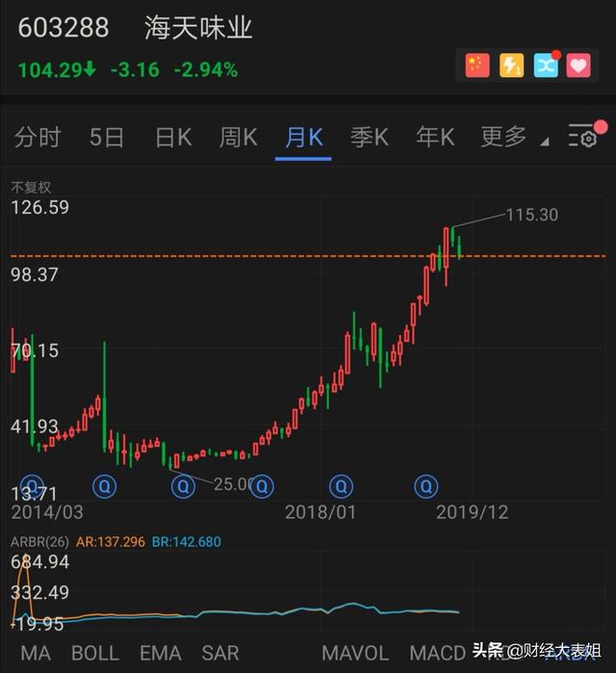Tap the Q marker left of 25.00 label
Image resolution: width=616 pixels, height=673 pixels.
[x=183, y=486]
